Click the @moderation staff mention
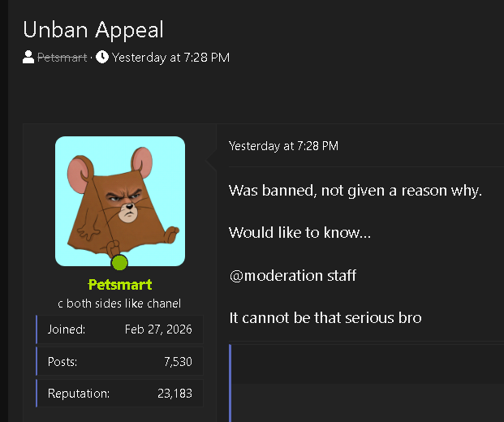The height and width of the screenshot is (422, 504). pos(293,275)
